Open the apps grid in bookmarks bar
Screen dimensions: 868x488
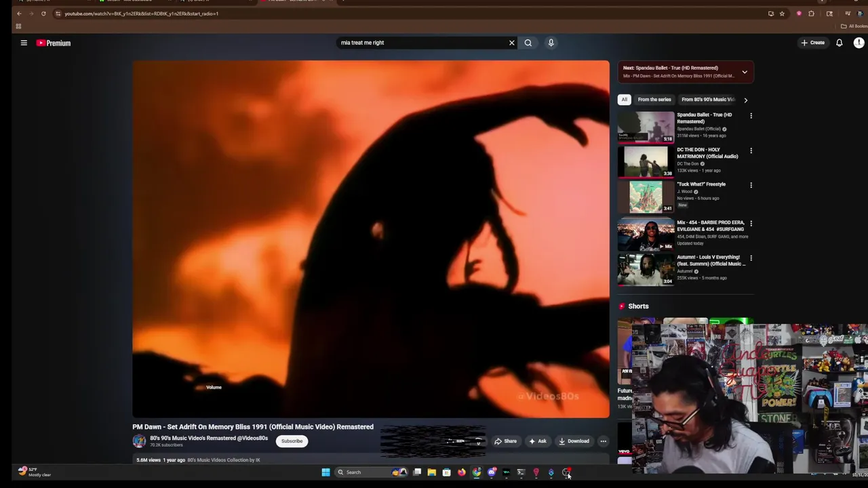click(18, 26)
